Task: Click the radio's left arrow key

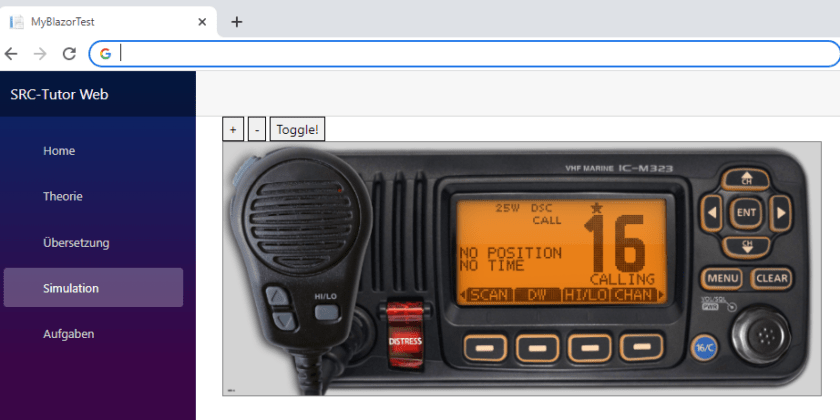Action: (x=711, y=213)
